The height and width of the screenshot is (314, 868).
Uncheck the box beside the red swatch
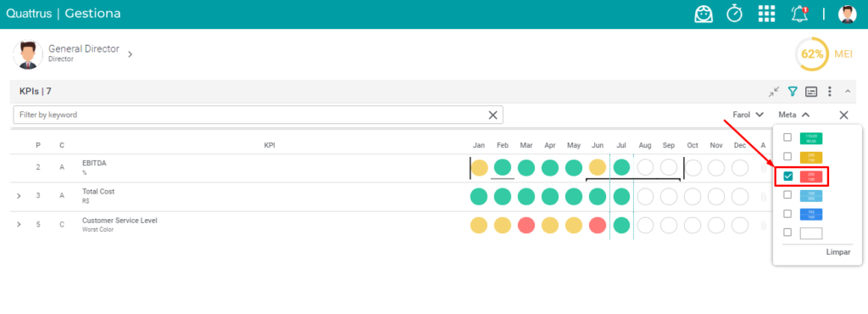coord(787,177)
